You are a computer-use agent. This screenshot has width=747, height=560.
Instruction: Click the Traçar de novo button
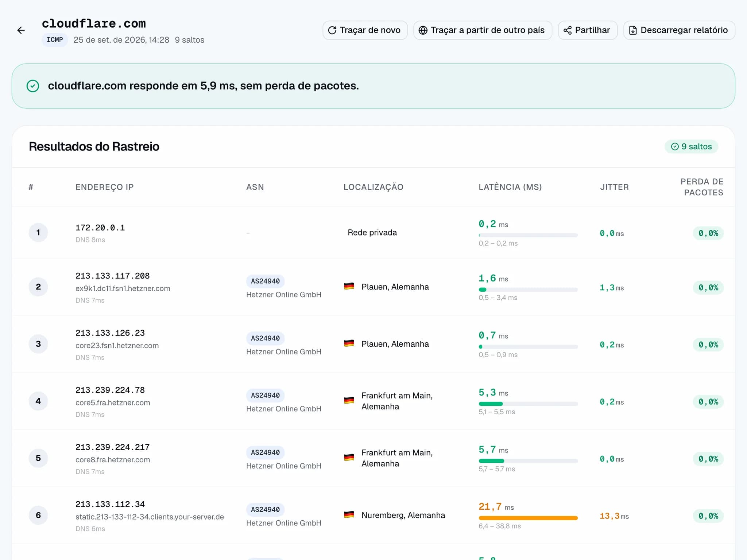[x=365, y=30]
